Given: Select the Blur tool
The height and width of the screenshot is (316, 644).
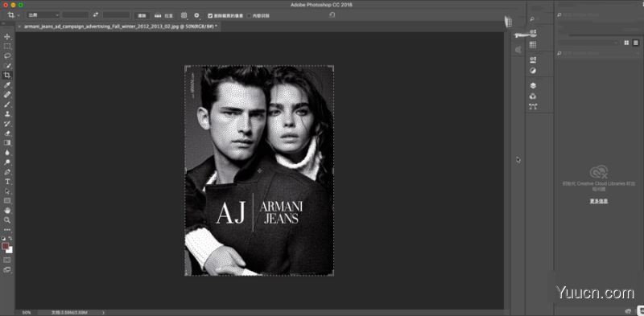Looking at the screenshot, I should click(7, 152).
